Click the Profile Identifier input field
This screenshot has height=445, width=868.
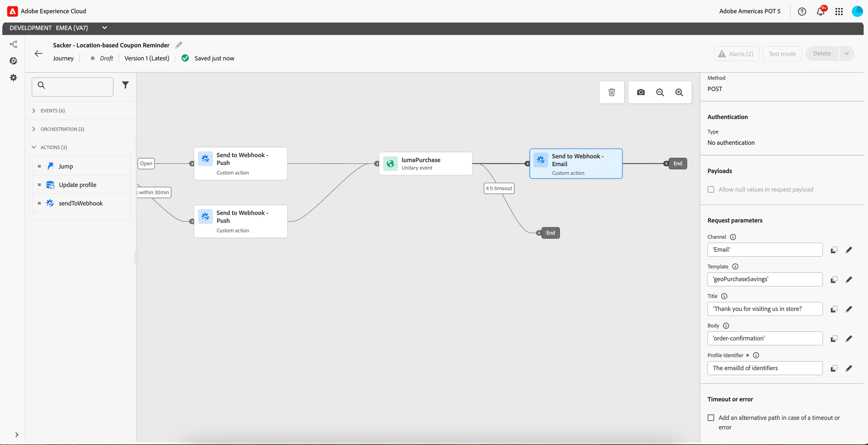(x=765, y=368)
